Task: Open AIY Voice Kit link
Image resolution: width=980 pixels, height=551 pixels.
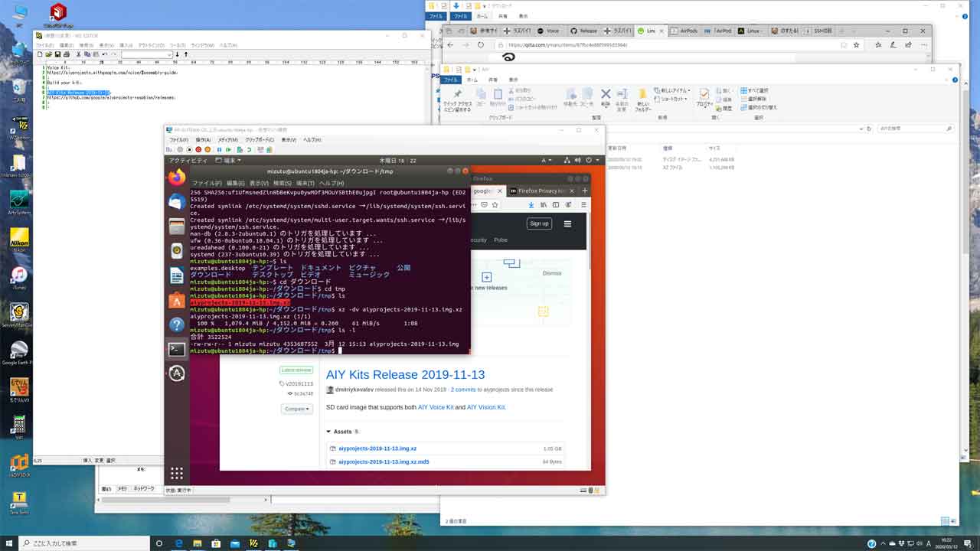Action: 436,407
